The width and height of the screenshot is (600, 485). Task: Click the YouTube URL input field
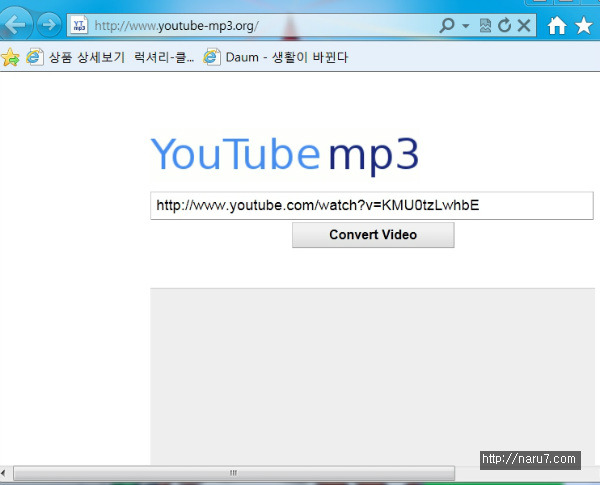[x=372, y=206]
